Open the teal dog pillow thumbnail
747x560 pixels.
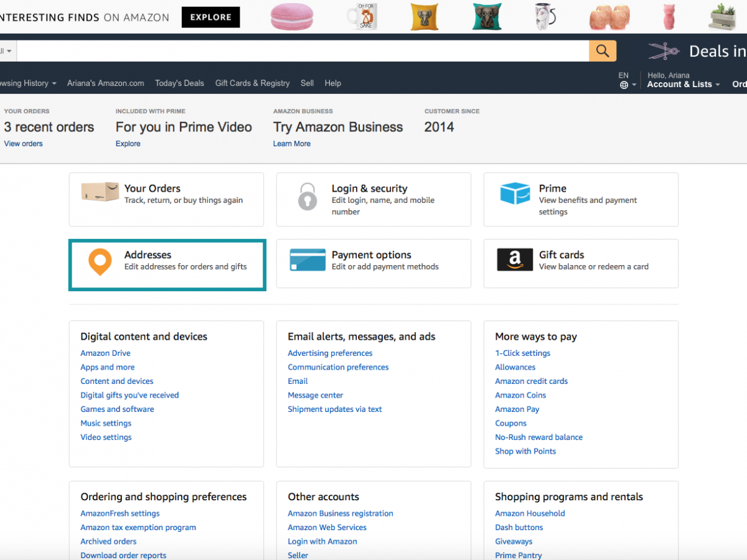pos(487,17)
